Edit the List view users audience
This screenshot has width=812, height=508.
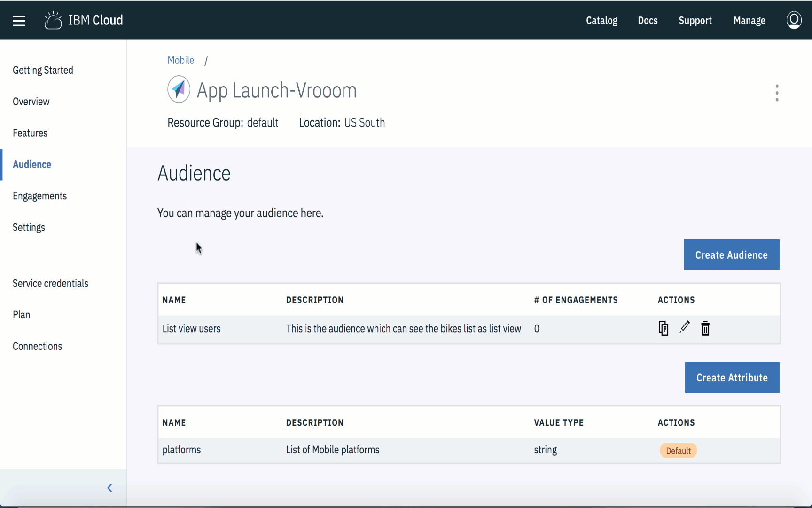[685, 327]
